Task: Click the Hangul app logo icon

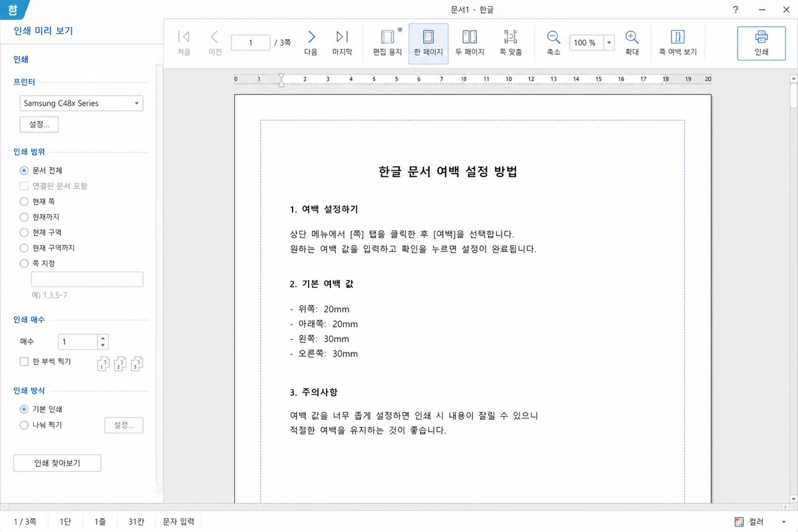Action: tap(12, 10)
